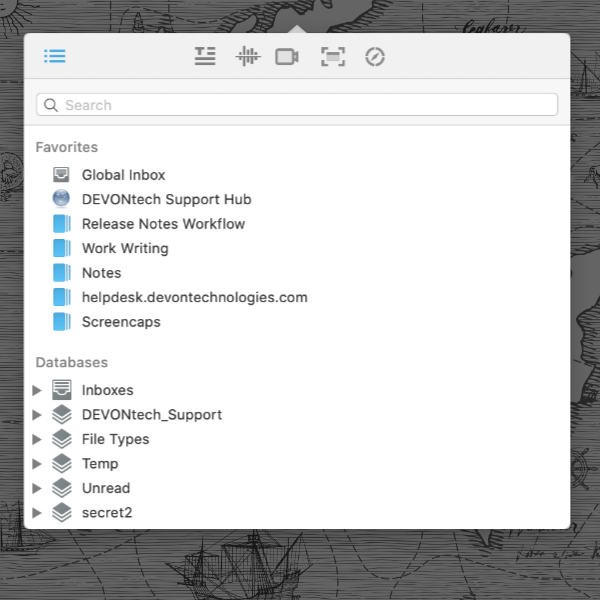Screen dimensions: 600x600
Task: Expand the Inboxes disclosure triangle
Action: (37, 390)
